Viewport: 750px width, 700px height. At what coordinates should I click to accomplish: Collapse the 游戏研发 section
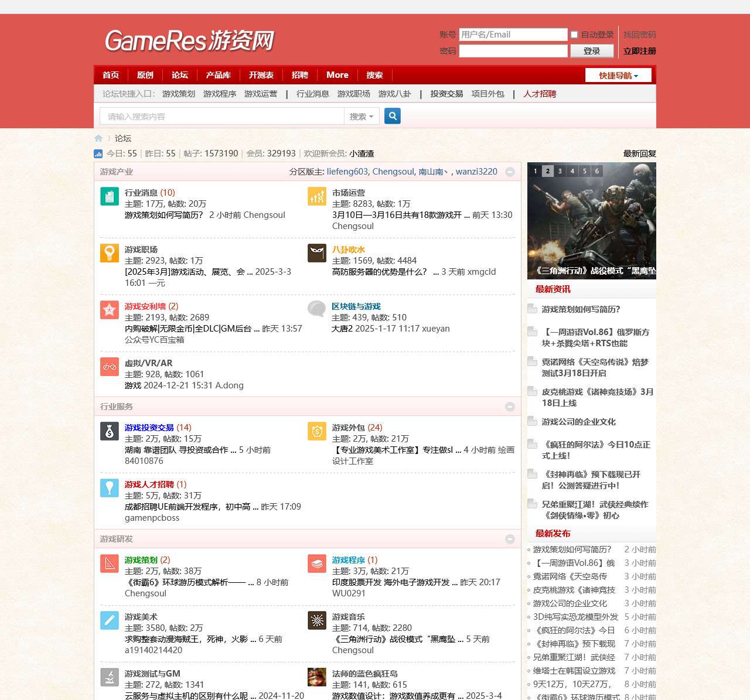point(510,539)
